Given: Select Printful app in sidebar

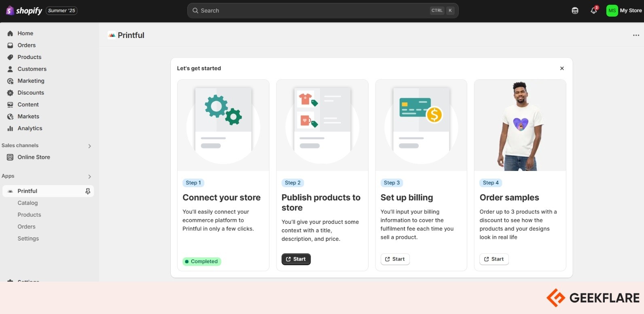Looking at the screenshot, I should pos(49,191).
